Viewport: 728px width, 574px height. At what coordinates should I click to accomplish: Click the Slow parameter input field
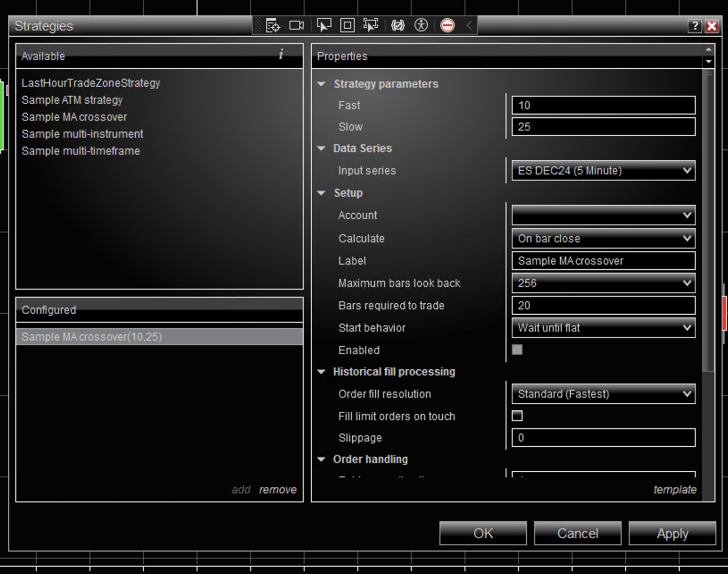[x=603, y=127]
